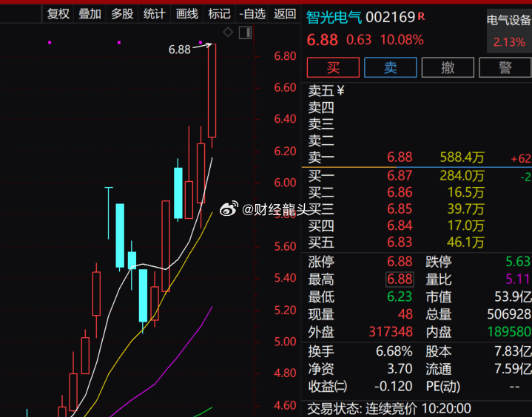The image size is (532, 417).
Task: Click the 撤 cancel order button
Action: [x=448, y=67]
